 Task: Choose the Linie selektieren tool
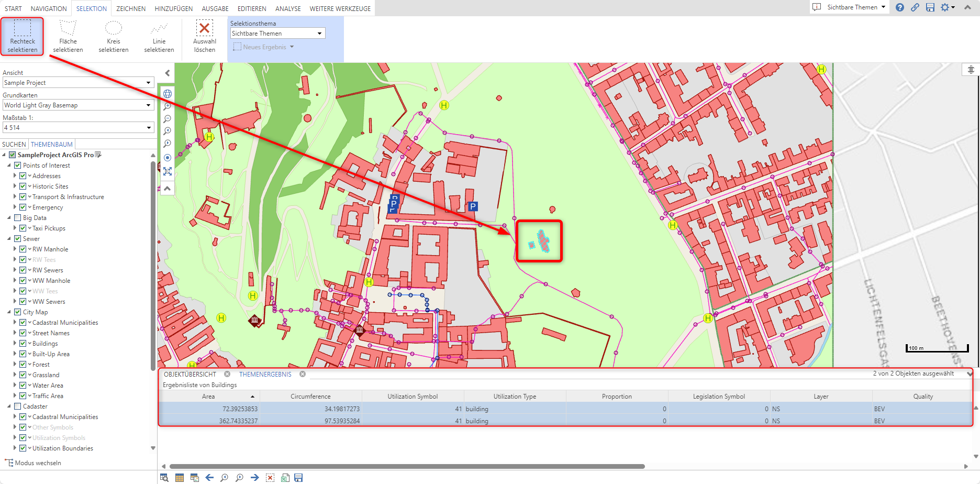coord(159,36)
